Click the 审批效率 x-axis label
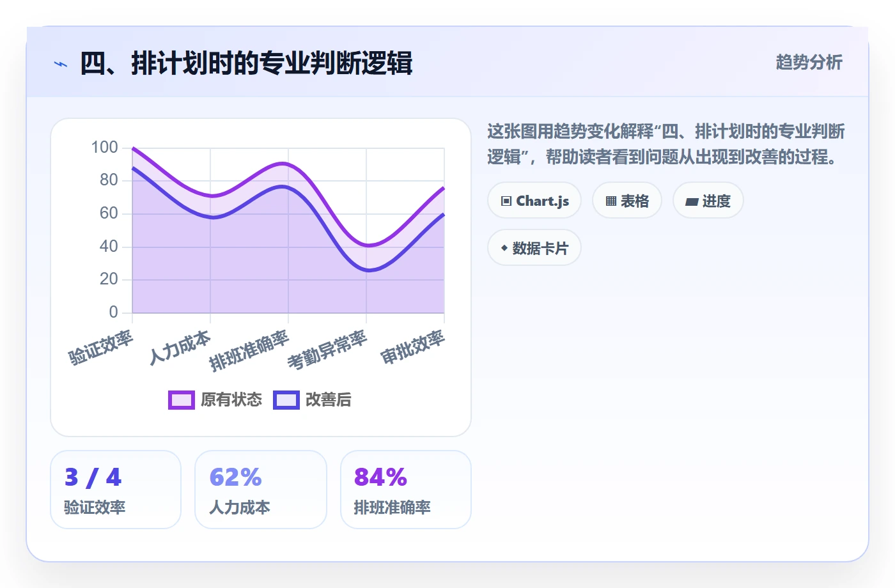 (x=413, y=347)
